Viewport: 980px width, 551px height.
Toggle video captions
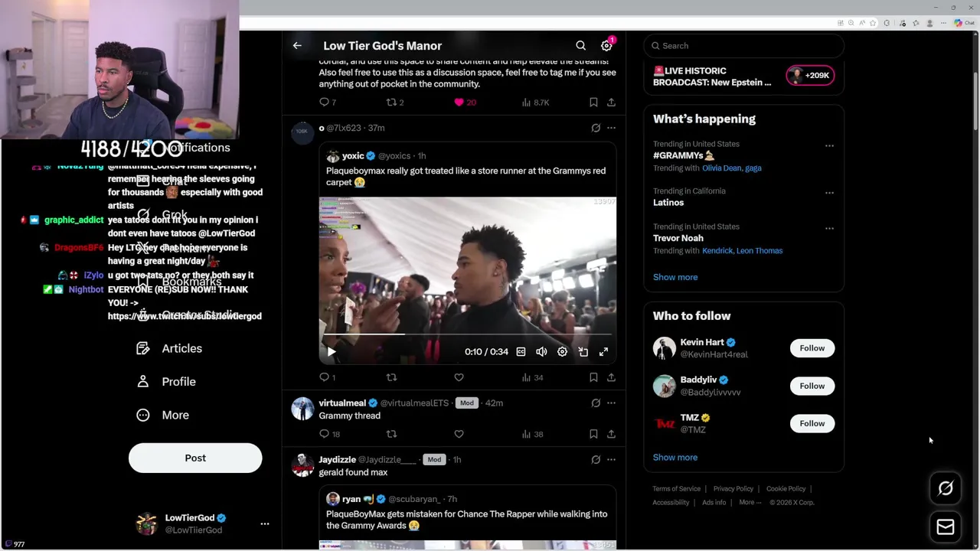521,351
